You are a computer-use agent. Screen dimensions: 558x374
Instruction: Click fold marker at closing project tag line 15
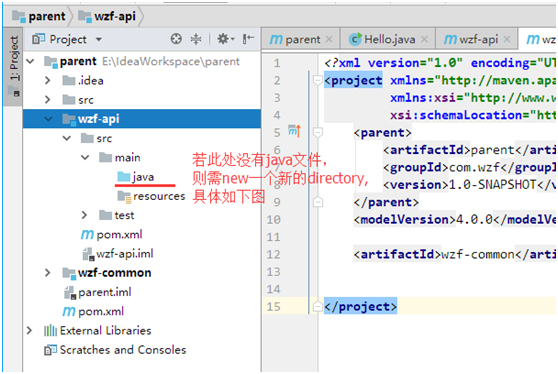(317, 306)
